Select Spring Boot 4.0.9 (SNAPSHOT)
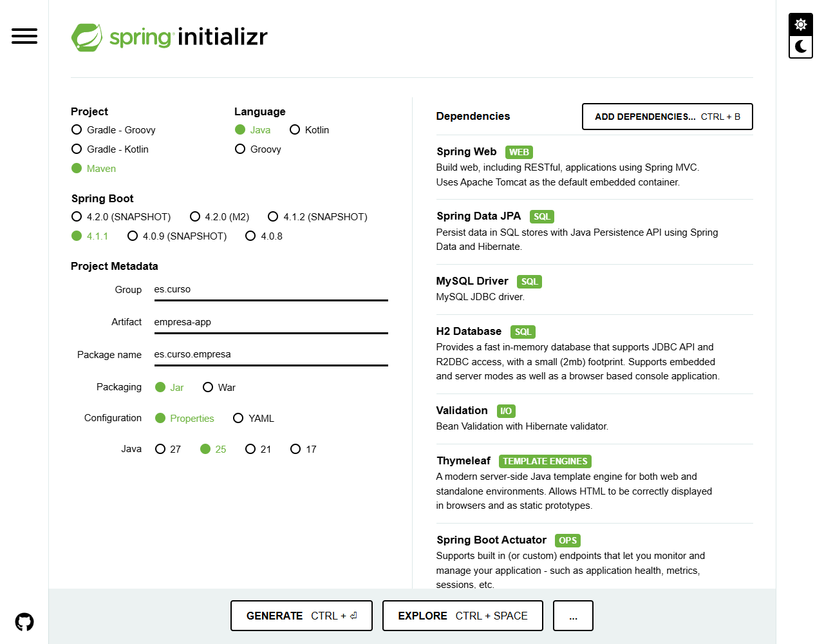The height and width of the screenshot is (644, 824). [177, 236]
